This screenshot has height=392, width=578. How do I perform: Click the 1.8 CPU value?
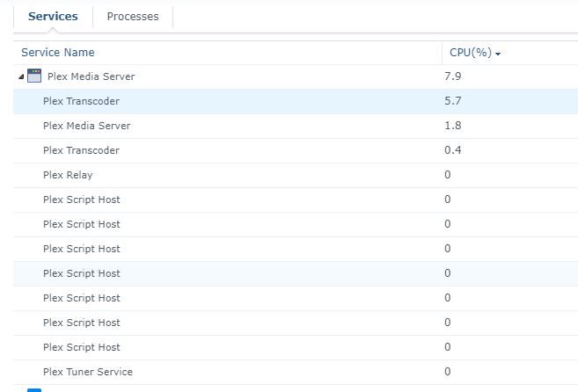point(453,126)
